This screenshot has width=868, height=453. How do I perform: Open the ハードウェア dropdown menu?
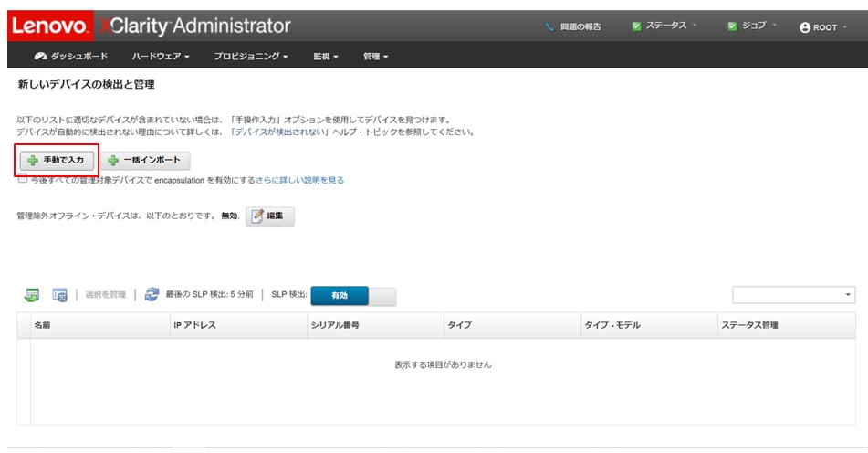(161, 57)
